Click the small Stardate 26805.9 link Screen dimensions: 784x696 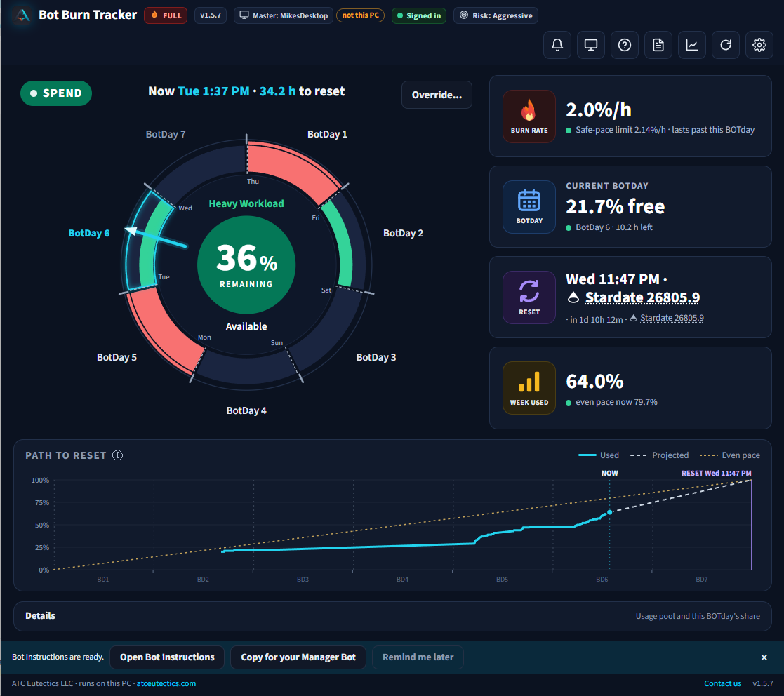click(x=672, y=318)
